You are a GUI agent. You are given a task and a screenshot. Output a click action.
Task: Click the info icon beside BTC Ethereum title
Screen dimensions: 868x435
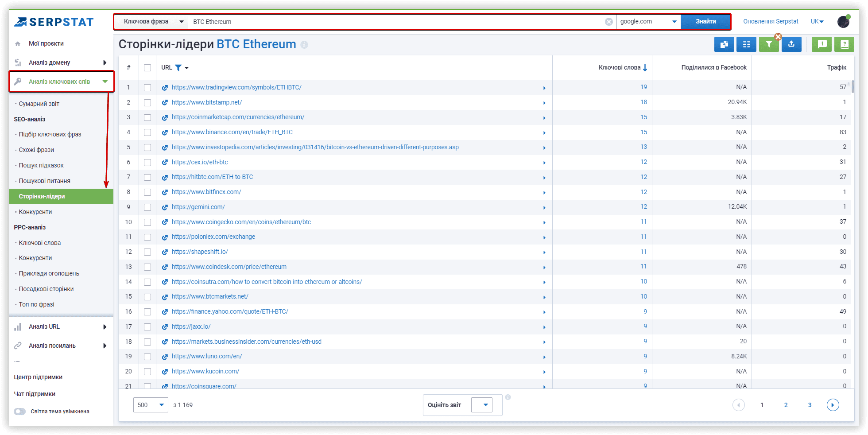(x=304, y=45)
